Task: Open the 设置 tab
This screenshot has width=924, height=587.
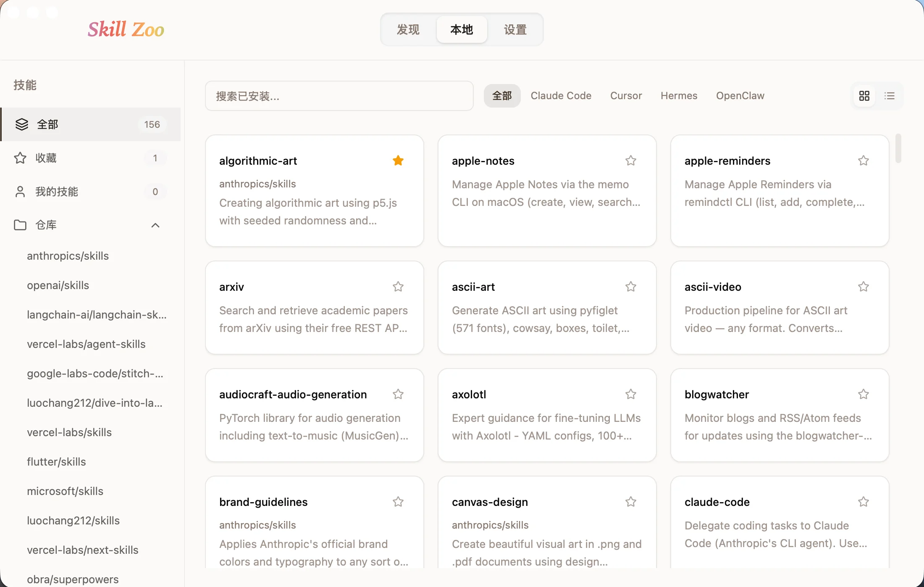Action: [515, 29]
